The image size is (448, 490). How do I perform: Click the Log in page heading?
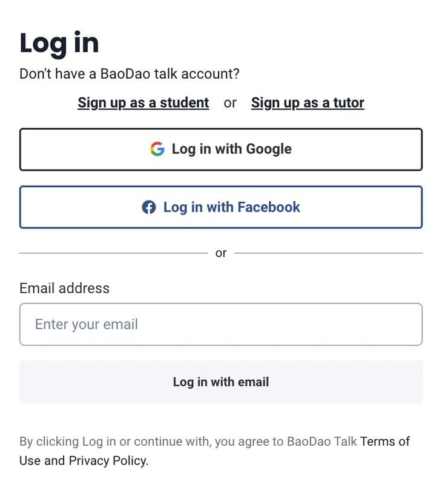(59, 42)
